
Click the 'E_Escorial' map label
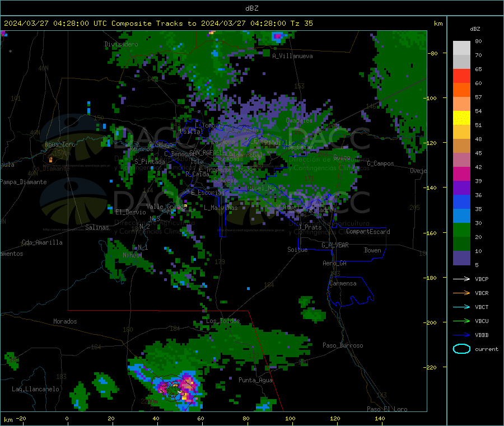pos(207,193)
